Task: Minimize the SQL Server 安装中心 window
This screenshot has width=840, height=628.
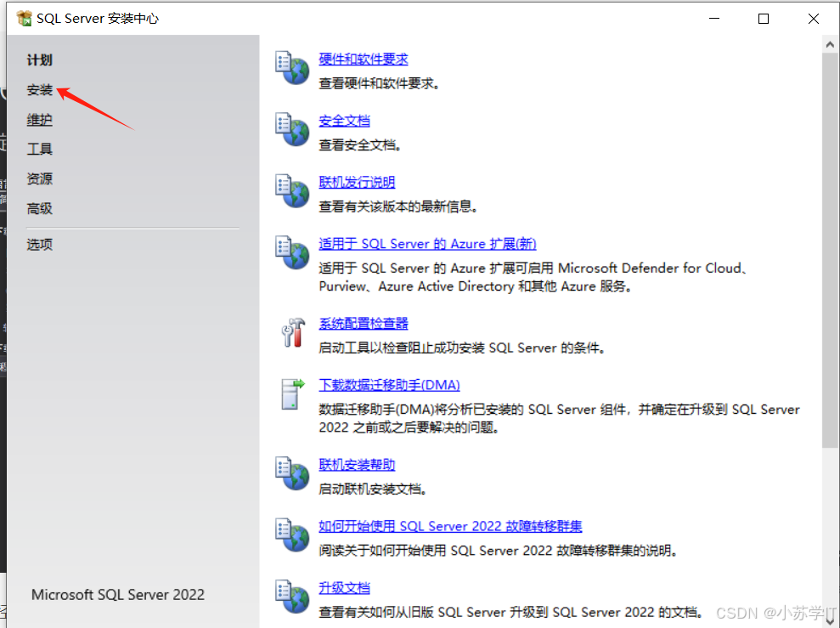Action: click(714, 19)
